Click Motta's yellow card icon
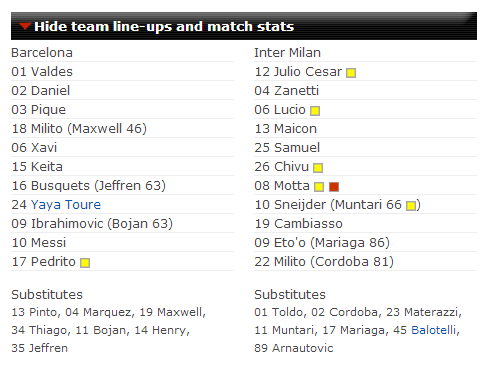This screenshot has width=487, height=365. [x=319, y=187]
